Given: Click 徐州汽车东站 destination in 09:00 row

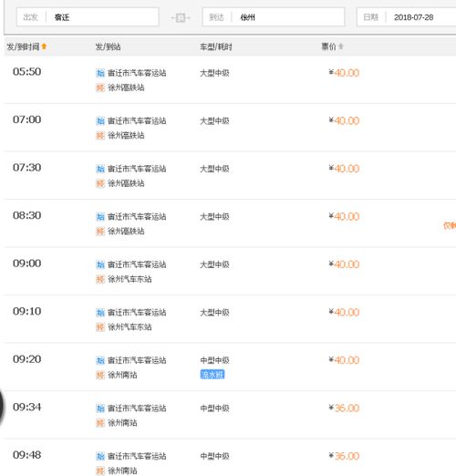Looking at the screenshot, I should [x=130, y=279].
